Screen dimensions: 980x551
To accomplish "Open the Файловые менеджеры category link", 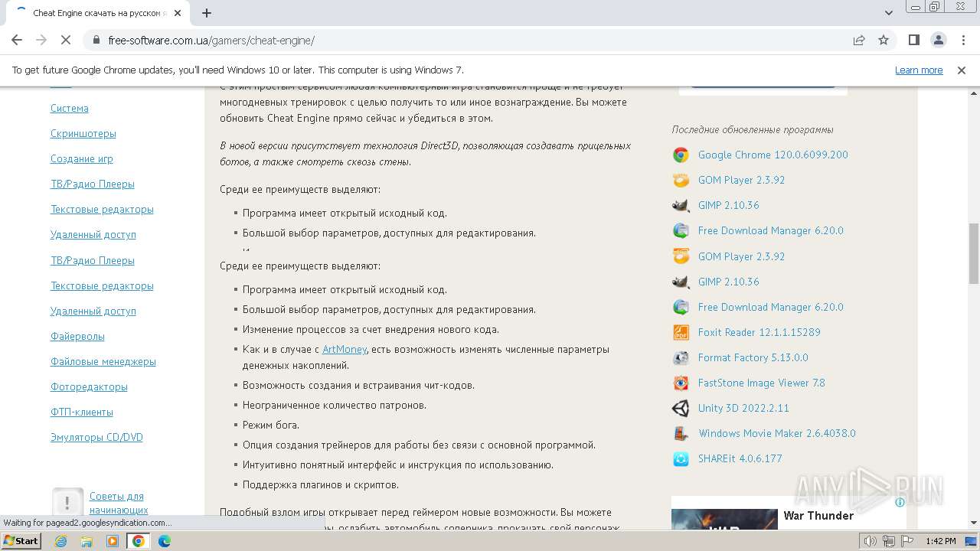I will (103, 361).
